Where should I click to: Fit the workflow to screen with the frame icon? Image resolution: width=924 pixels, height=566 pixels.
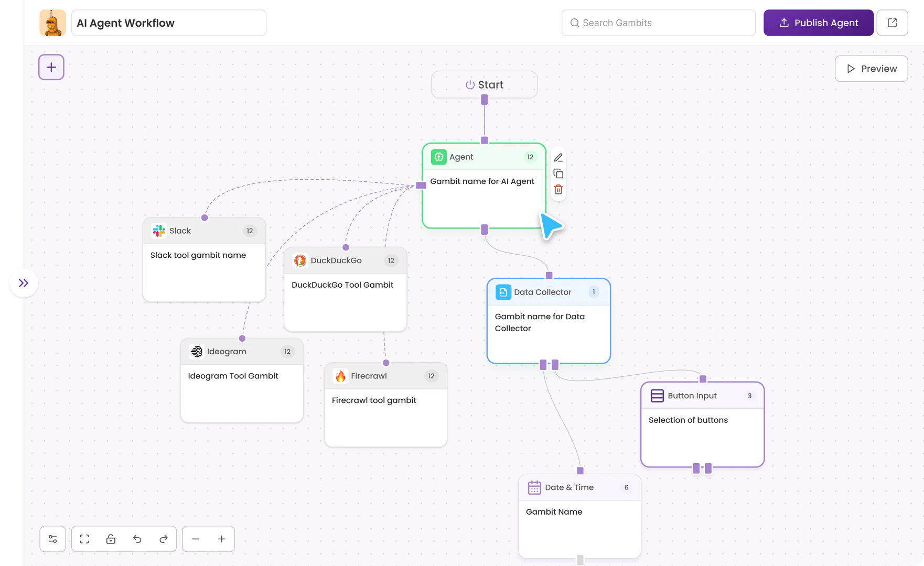(x=84, y=539)
